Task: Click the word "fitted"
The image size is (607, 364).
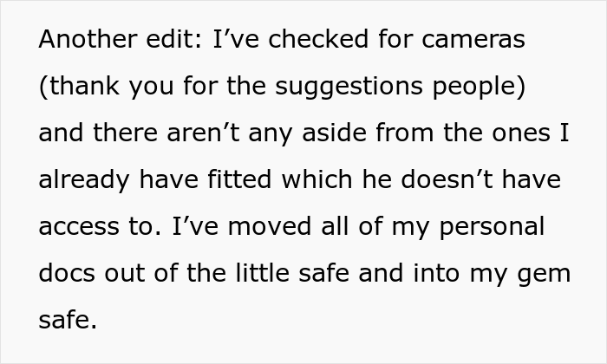Action: coord(239,179)
